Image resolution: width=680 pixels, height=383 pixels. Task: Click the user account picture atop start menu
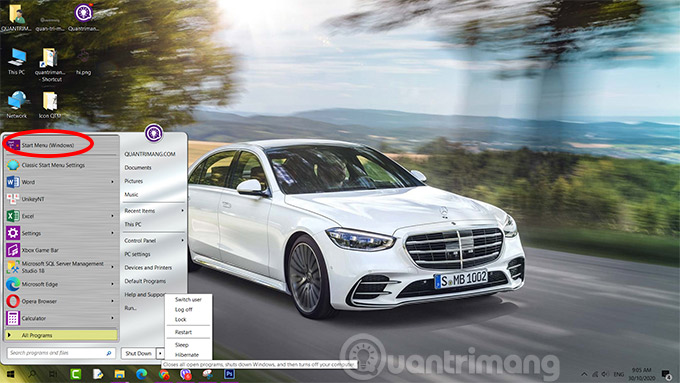click(154, 133)
